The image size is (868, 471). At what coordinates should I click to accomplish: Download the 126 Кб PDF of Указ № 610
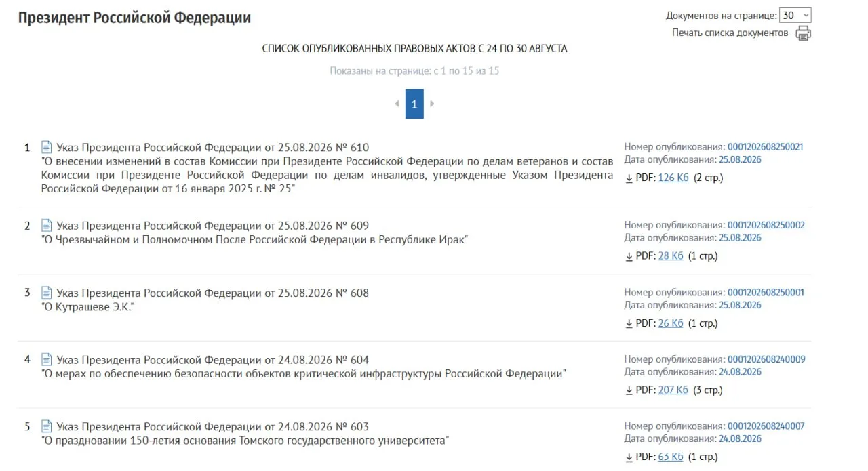tap(673, 178)
